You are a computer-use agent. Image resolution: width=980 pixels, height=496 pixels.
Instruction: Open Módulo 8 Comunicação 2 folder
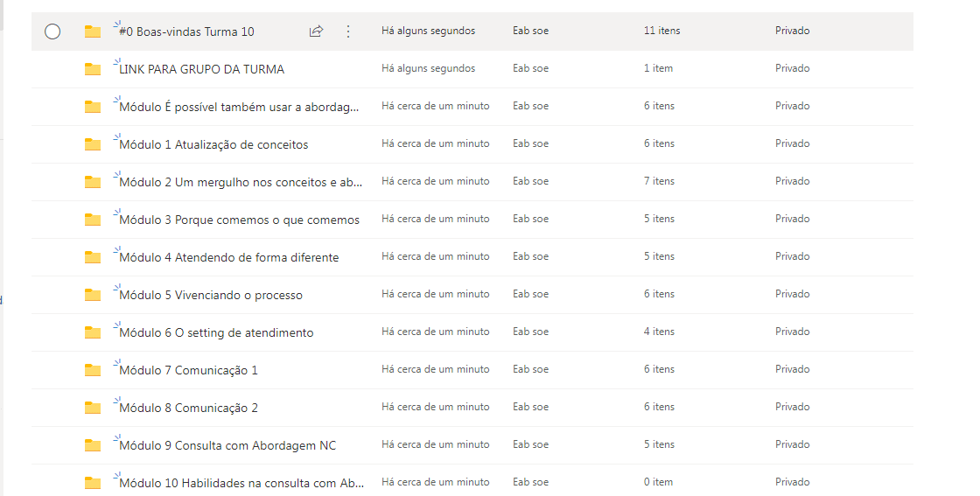pyautogui.click(x=188, y=408)
